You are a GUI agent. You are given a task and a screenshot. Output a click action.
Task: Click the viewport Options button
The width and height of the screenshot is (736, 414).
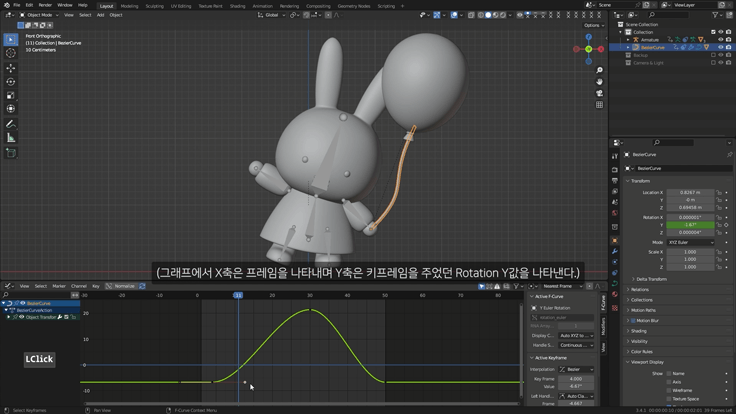594,25
